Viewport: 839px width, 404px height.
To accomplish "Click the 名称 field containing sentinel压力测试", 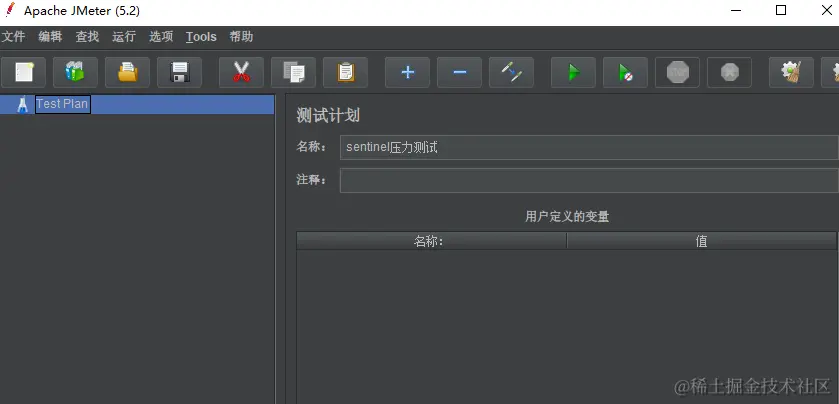I will click(589, 148).
